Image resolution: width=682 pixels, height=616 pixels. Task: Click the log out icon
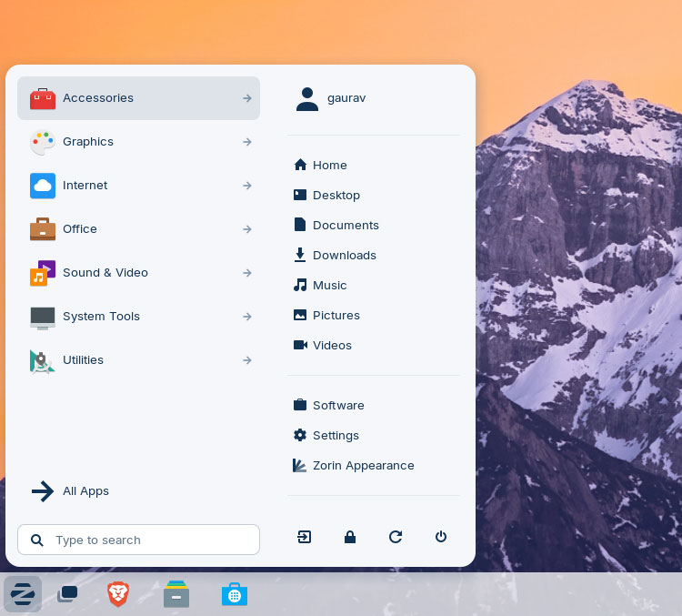(x=304, y=537)
